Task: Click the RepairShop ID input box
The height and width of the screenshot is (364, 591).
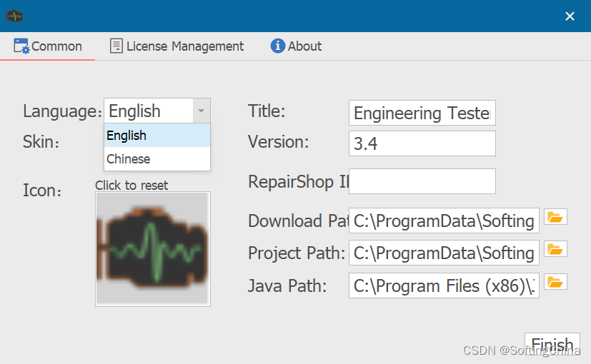Action: pos(422,181)
